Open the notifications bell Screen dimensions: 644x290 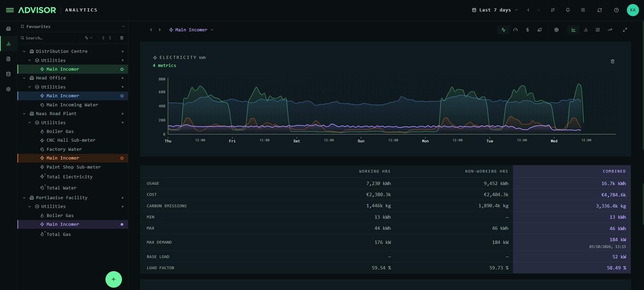pos(568,10)
